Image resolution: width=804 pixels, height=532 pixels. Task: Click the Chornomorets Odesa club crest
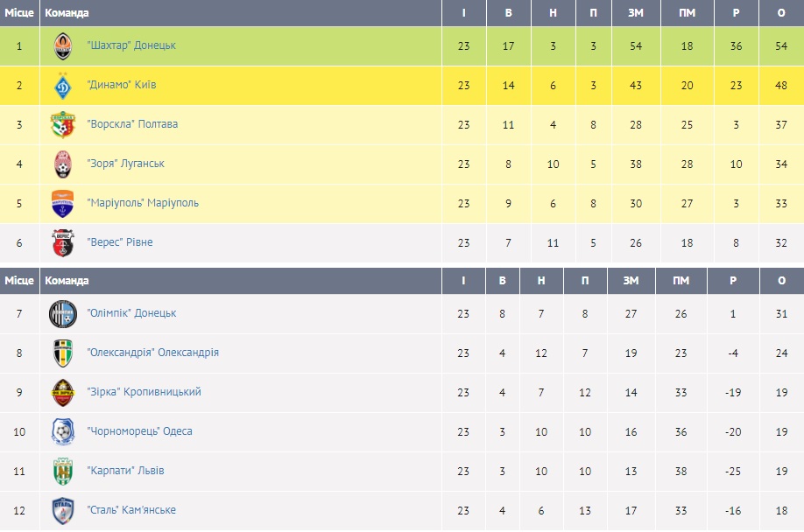63,431
